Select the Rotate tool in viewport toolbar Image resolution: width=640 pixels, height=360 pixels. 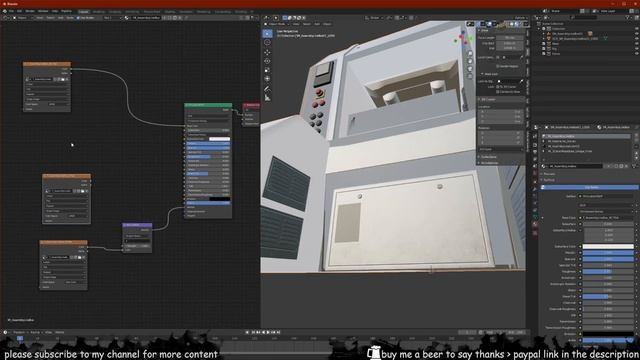[x=267, y=61]
